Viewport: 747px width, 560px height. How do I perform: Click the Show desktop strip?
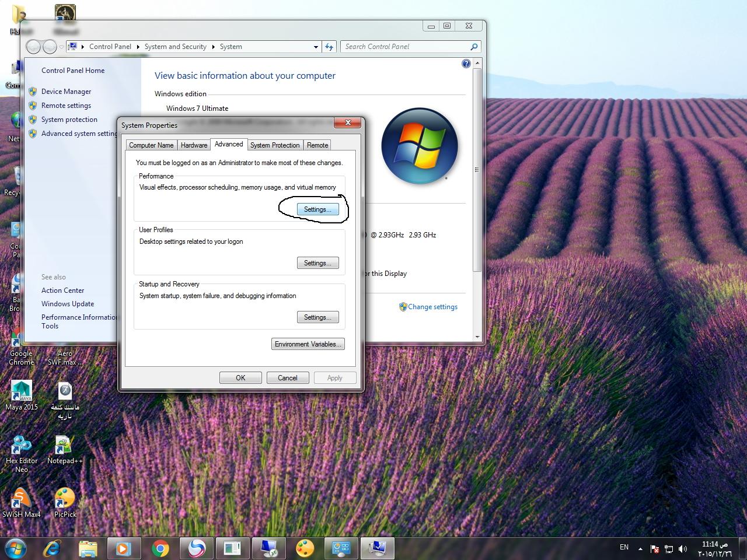(743, 549)
